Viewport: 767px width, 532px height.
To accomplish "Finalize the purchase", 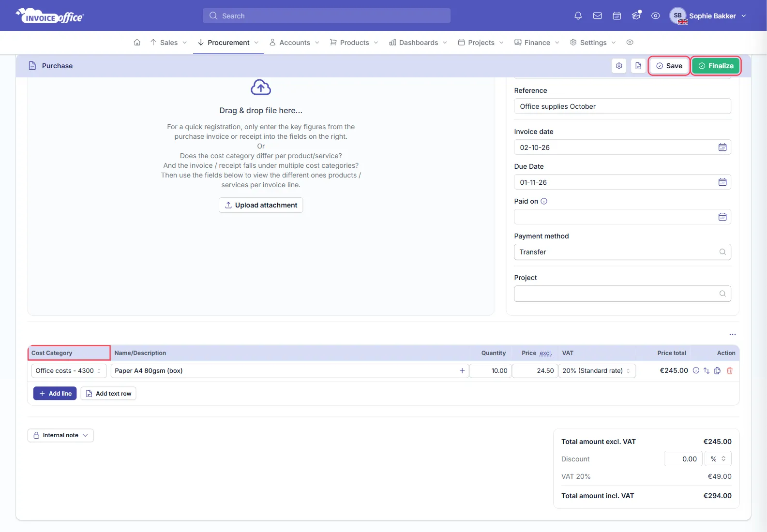I will 716,66.
